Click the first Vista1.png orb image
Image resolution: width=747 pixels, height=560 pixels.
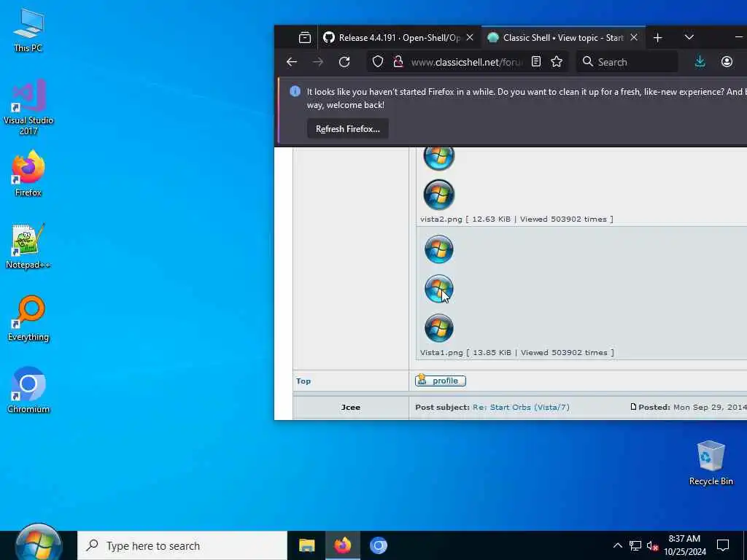click(x=438, y=249)
